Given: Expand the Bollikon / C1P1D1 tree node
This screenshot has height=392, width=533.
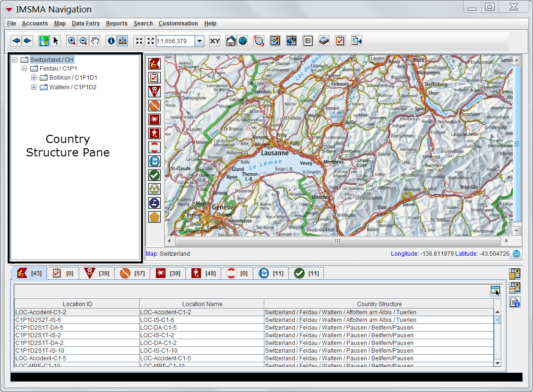Looking at the screenshot, I should click(34, 78).
